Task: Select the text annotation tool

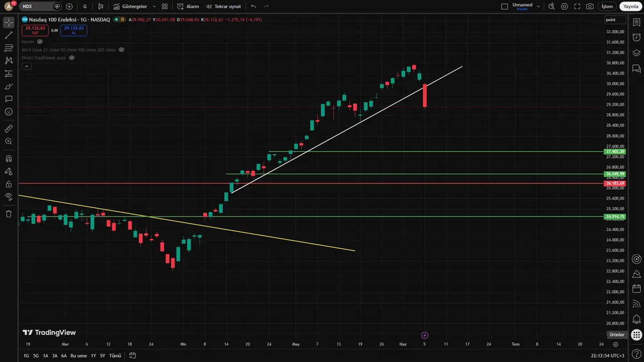Action: (9, 99)
